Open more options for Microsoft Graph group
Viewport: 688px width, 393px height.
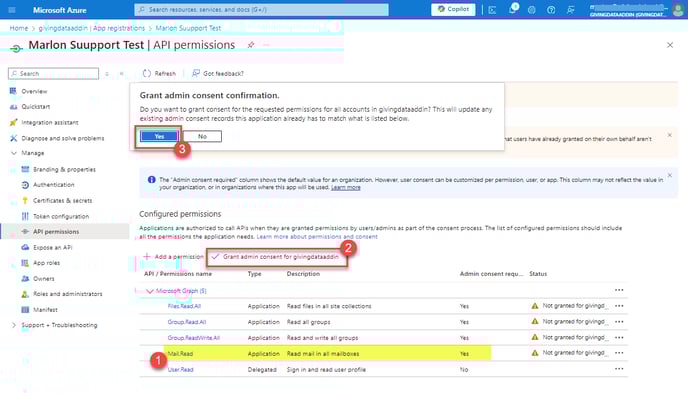[619, 290]
